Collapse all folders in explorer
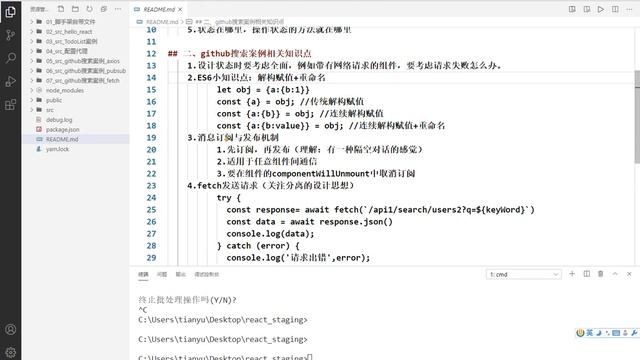The width and height of the screenshot is (640, 360). tap(104, 9)
